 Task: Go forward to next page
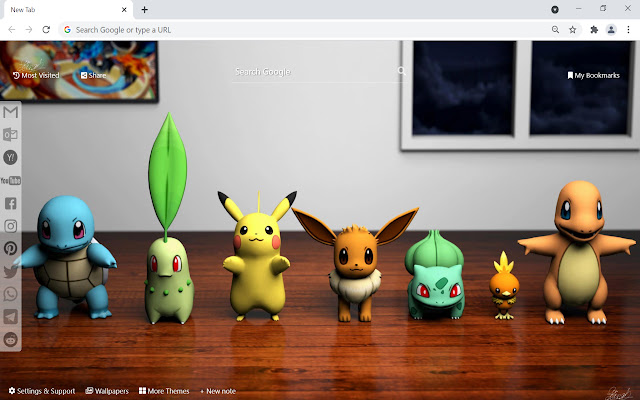[29, 29]
